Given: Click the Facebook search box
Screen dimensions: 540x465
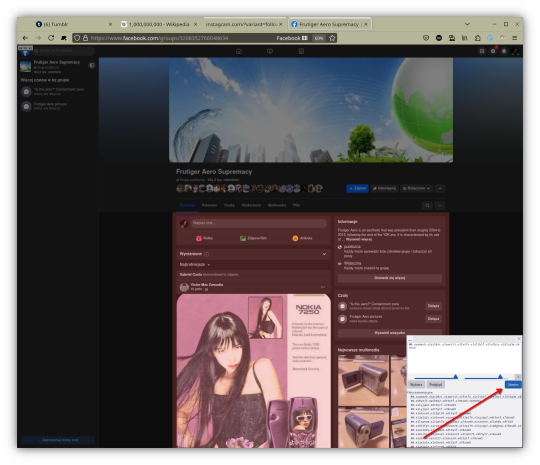Looking at the screenshot, I should click(64, 51).
